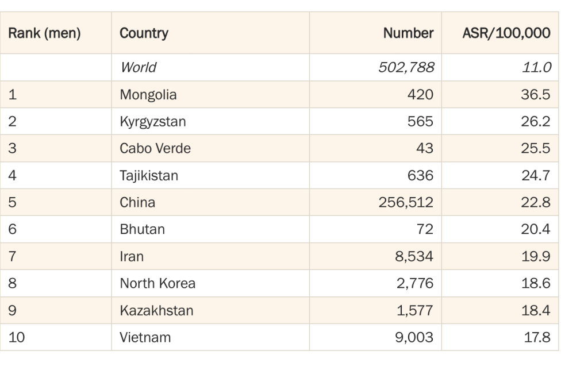Click the "Rank (men)" column header
Image resolution: width=588 pixels, height=374 pixels.
pos(44,33)
